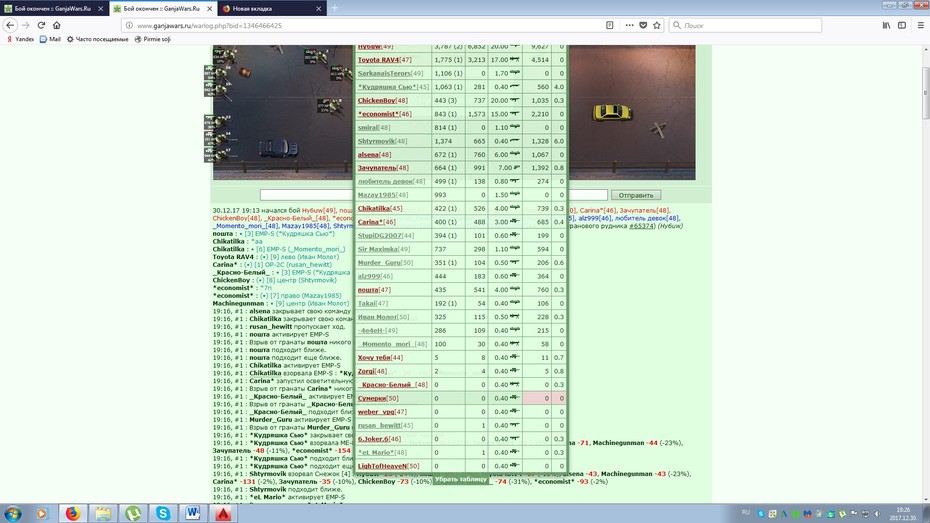The image size is (930, 523).
Task: Open the media player taskbar icon
Action: 42,513
